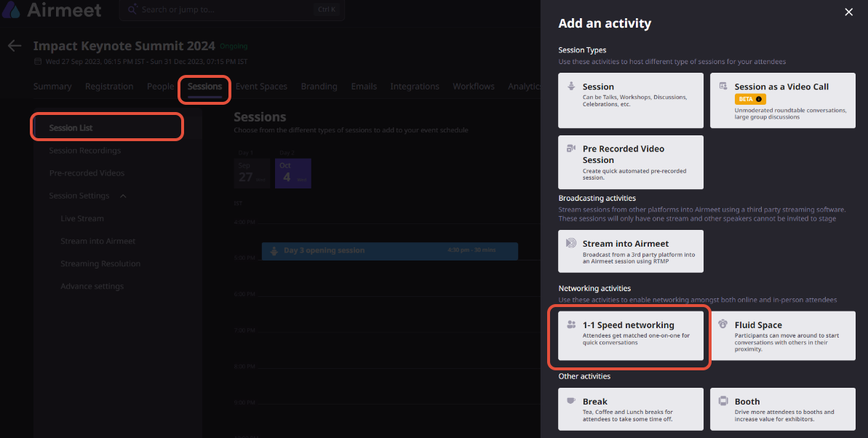
Task: Click the Pre Recorded Video Session icon
Action: [570, 148]
